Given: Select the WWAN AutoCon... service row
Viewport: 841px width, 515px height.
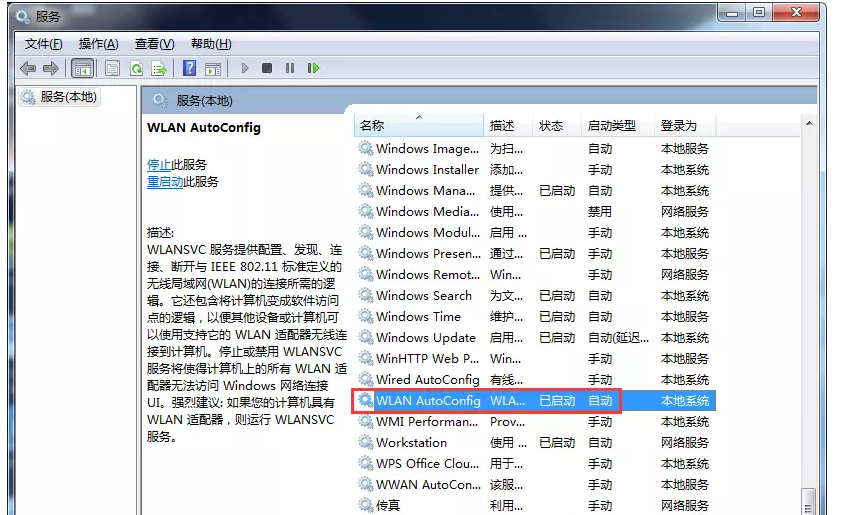Looking at the screenshot, I should [x=534, y=484].
